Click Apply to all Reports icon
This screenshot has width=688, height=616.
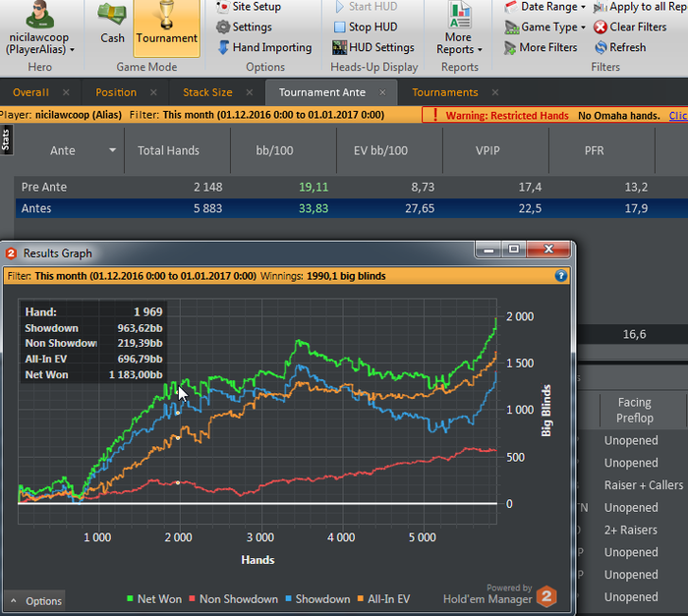click(601, 7)
